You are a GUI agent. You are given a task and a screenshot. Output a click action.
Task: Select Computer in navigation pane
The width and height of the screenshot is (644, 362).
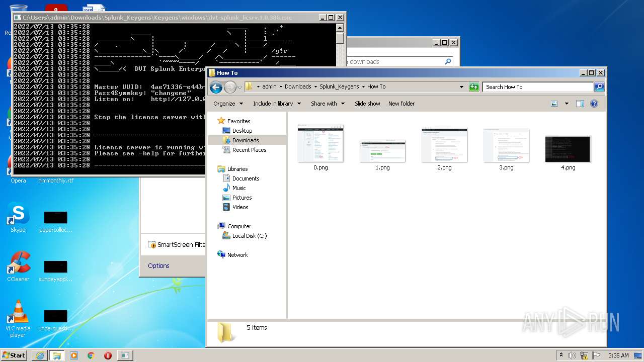[239, 226]
